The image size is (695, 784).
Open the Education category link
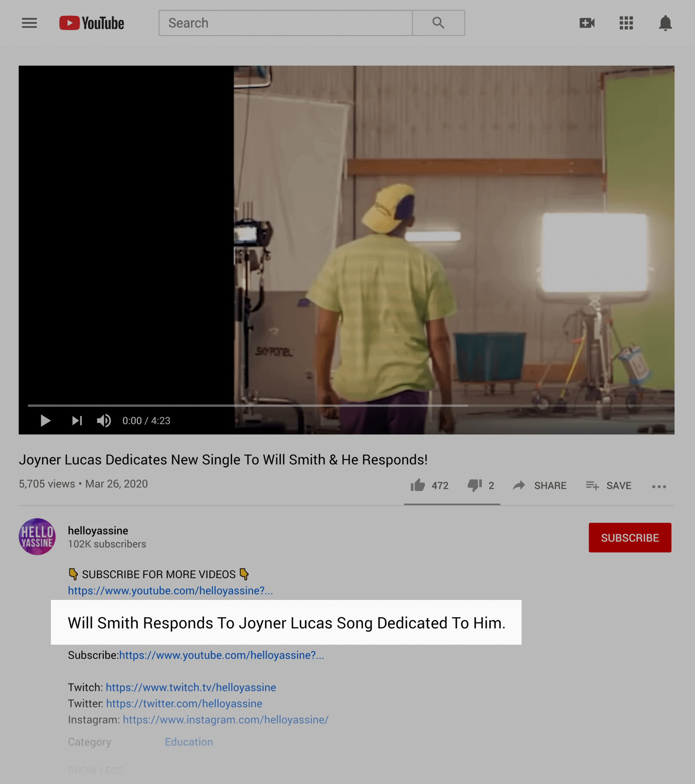[189, 742]
